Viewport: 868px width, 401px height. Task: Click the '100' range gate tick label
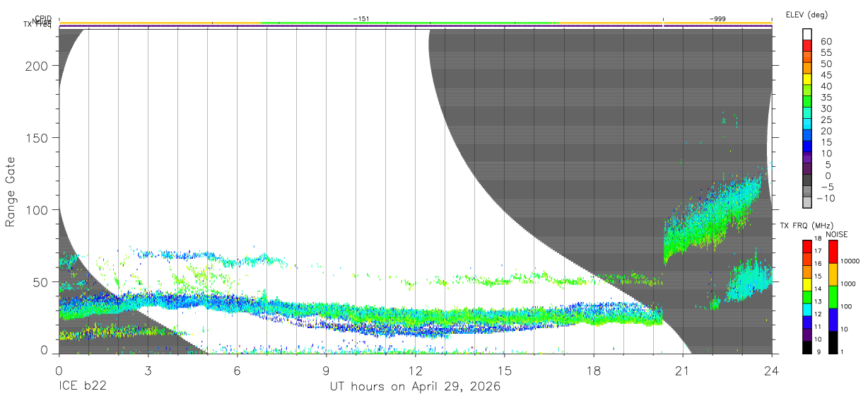[37, 210]
